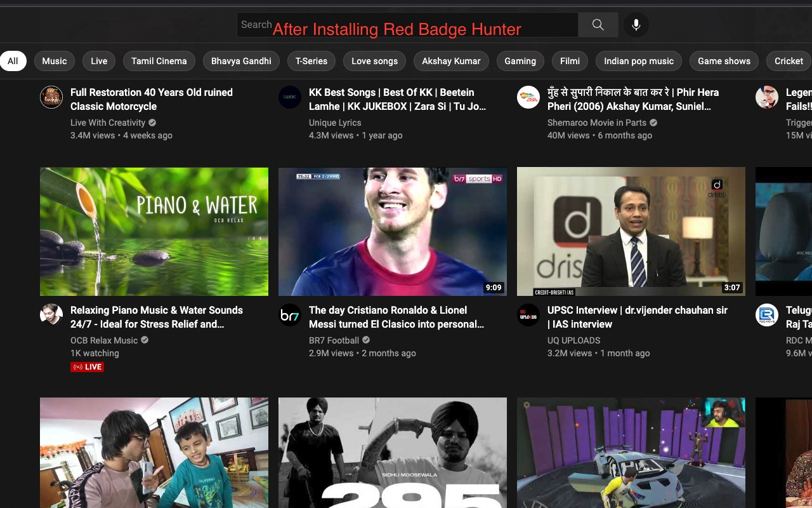
Task: Open Relaxing Piano Music & Water Sounds title
Action: tap(157, 317)
